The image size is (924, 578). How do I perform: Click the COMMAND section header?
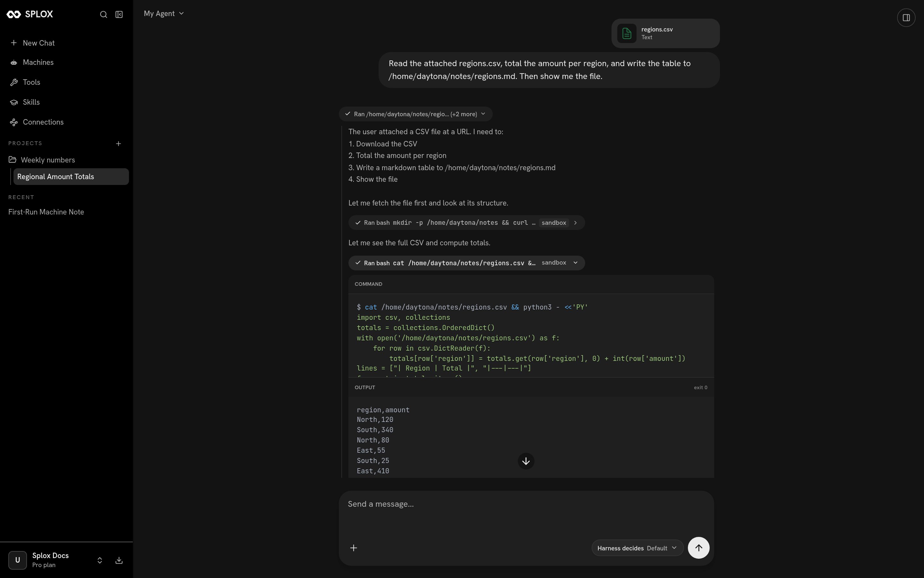[368, 284]
